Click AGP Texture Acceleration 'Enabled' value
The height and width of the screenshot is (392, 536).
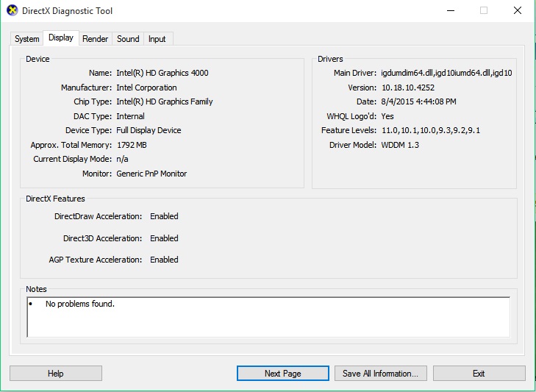point(164,260)
